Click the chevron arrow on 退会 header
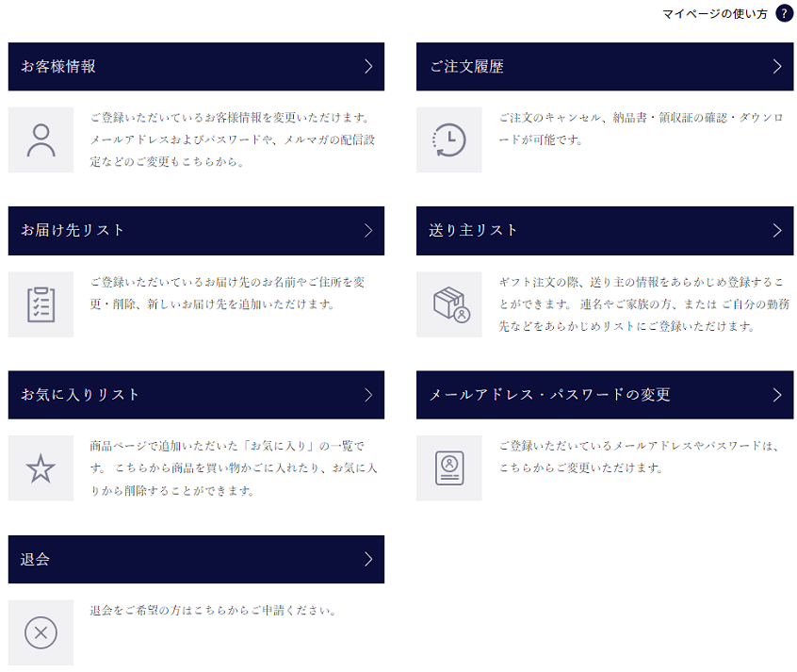 pos(368,559)
